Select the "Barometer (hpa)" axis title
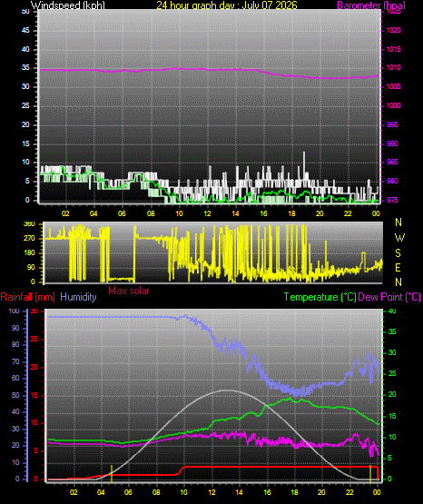 click(371, 5)
